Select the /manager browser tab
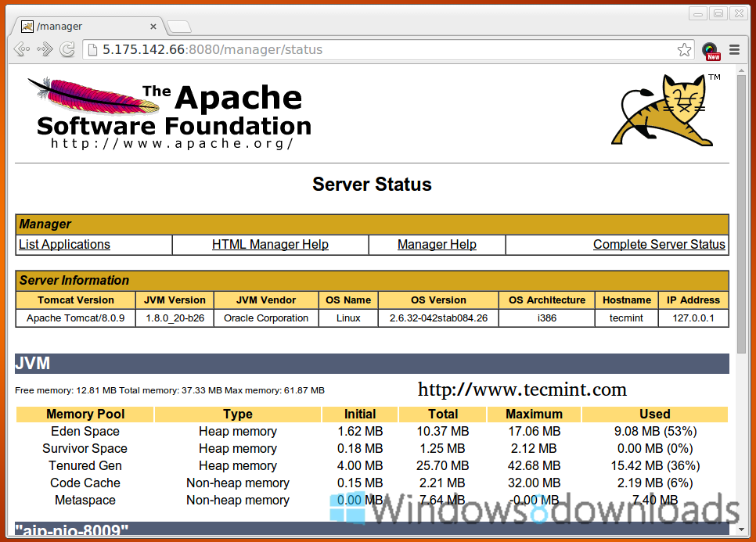 tap(88, 27)
